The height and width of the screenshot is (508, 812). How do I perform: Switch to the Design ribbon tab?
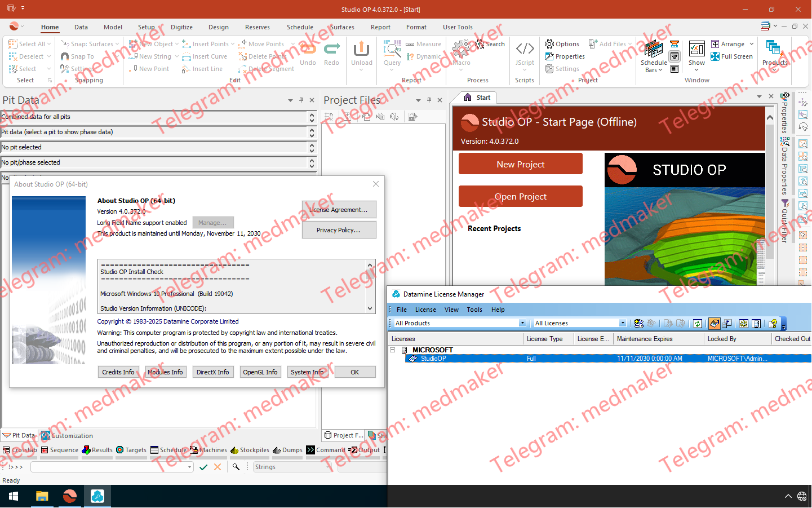click(218, 27)
